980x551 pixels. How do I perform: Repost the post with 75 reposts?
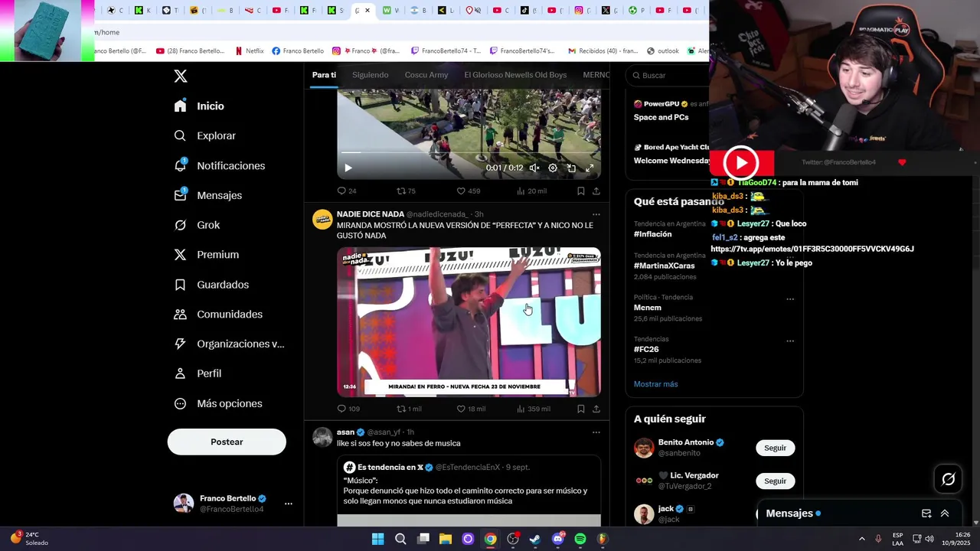click(x=406, y=191)
